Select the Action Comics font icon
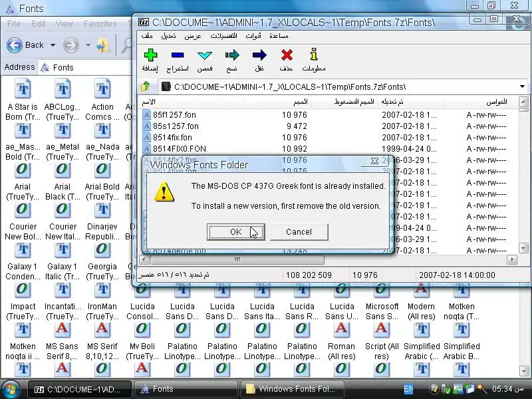The image size is (532, 399). click(x=102, y=89)
